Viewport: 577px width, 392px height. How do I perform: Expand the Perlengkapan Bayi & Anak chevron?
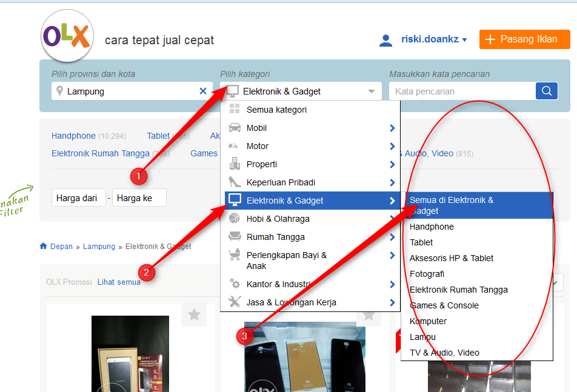pos(392,255)
